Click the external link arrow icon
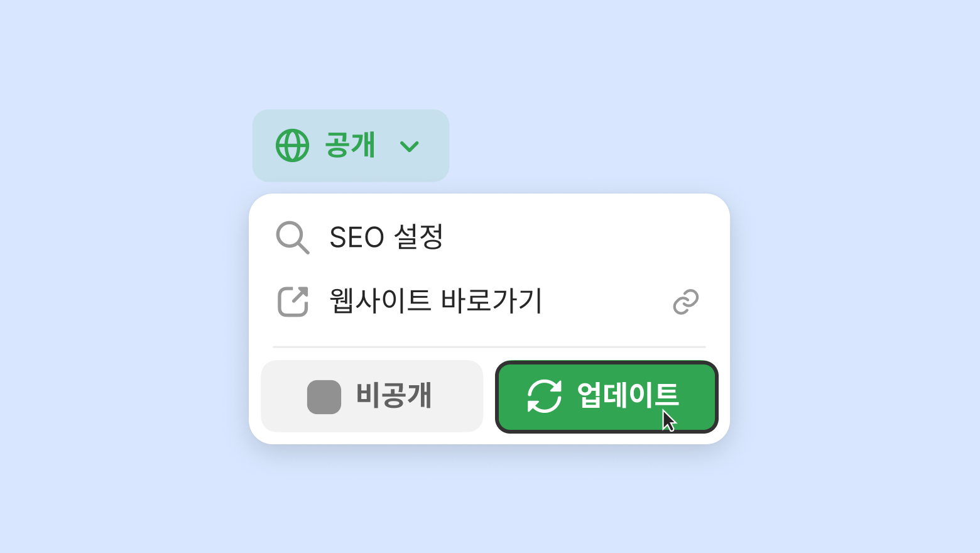The image size is (980, 553). click(x=293, y=302)
